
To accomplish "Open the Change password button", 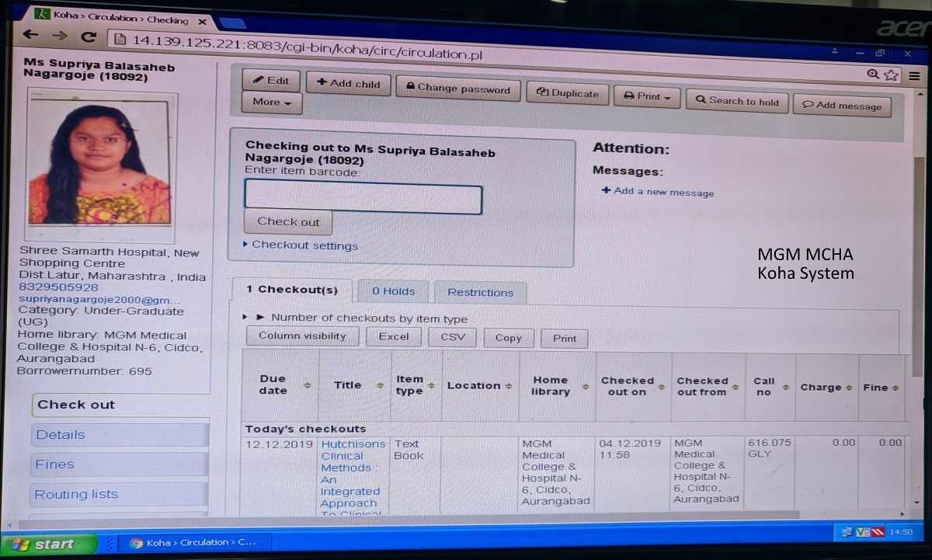I will [x=458, y=89].
